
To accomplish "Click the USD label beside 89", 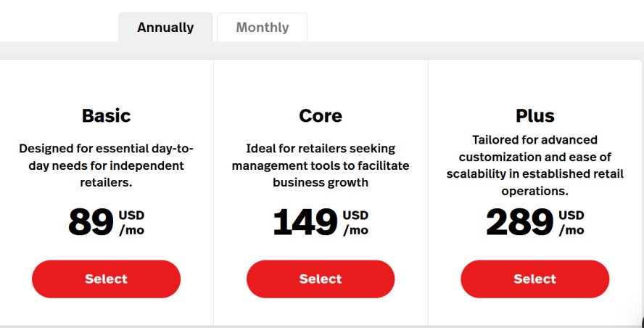I will click(x=132, y=215).
